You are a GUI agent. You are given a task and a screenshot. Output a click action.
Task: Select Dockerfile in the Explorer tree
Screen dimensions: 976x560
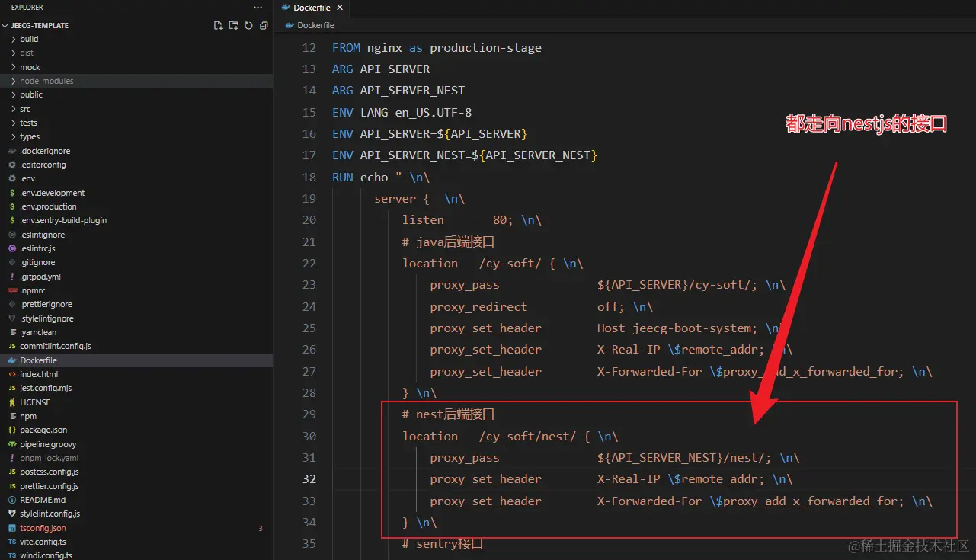[x=136, y=360]
